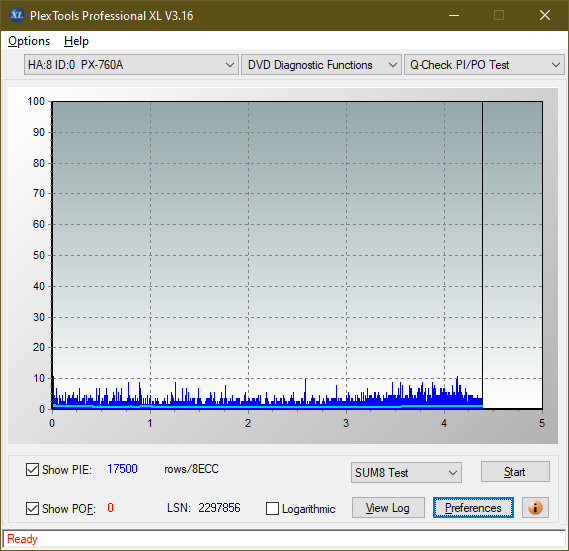Click the LSN: label
Screen dimensions: 569x551
point(179,507)
